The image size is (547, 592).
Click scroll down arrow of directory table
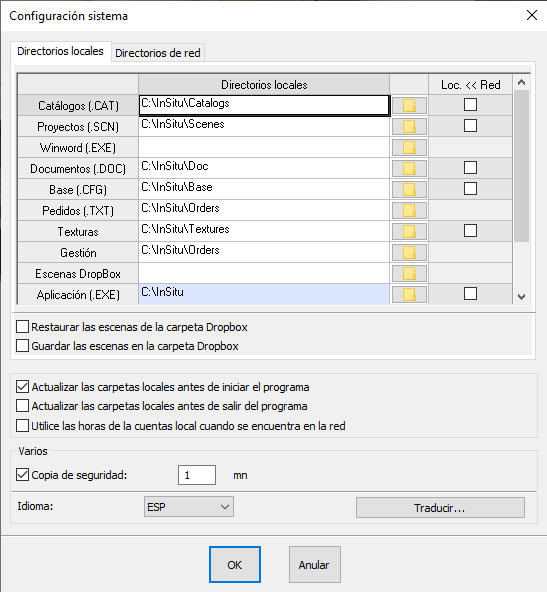coord(522,297)
